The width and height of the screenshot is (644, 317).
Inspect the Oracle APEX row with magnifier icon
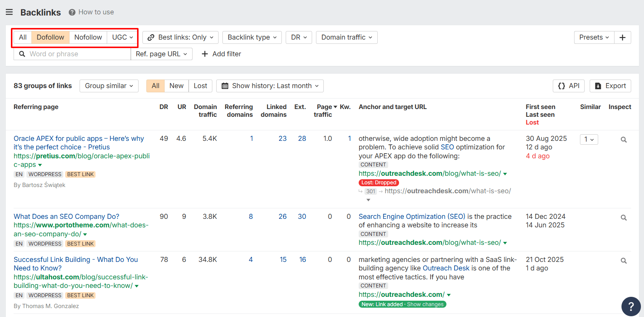[x=624, y=140]
